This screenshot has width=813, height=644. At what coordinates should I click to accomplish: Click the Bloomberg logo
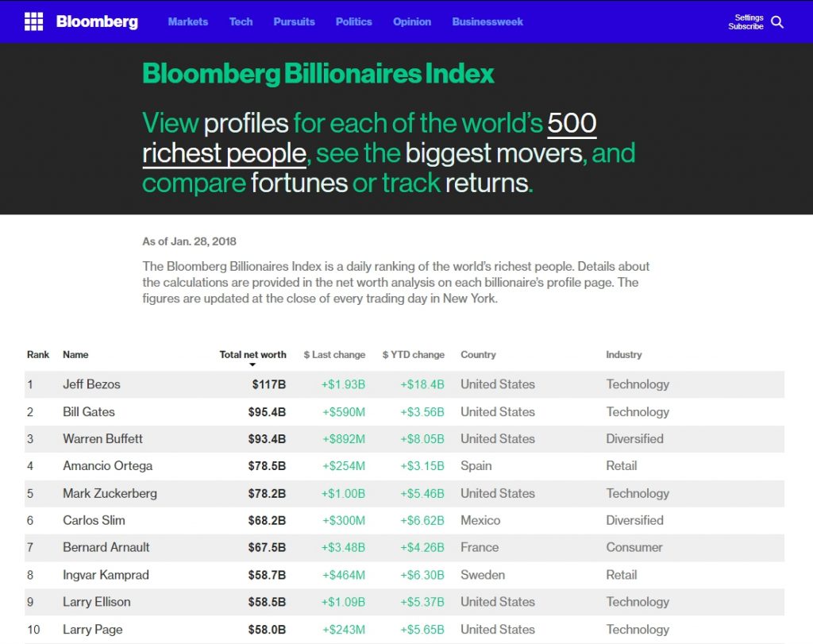coord(97,21)
